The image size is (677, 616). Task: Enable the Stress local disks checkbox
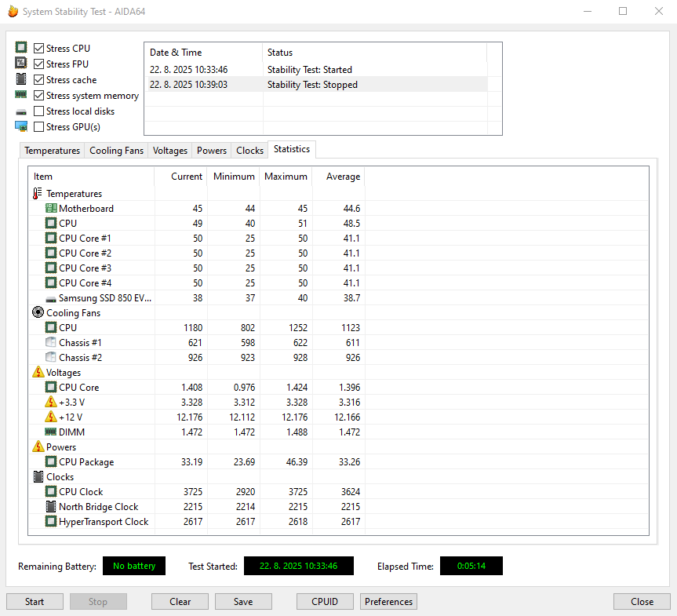point(38,111)
